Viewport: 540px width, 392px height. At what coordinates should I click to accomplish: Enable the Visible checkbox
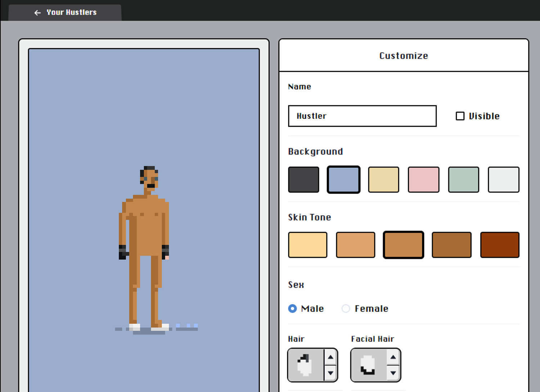(x=460, y=116)
